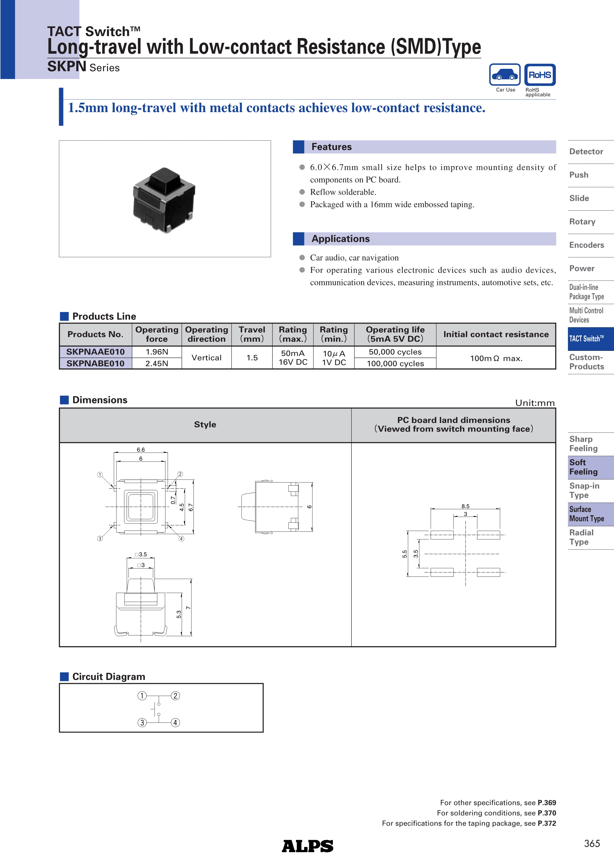This screenshot has width=614, height=868.
Task: Select the Surface Mount Type tab
Action: pos(587,514)
